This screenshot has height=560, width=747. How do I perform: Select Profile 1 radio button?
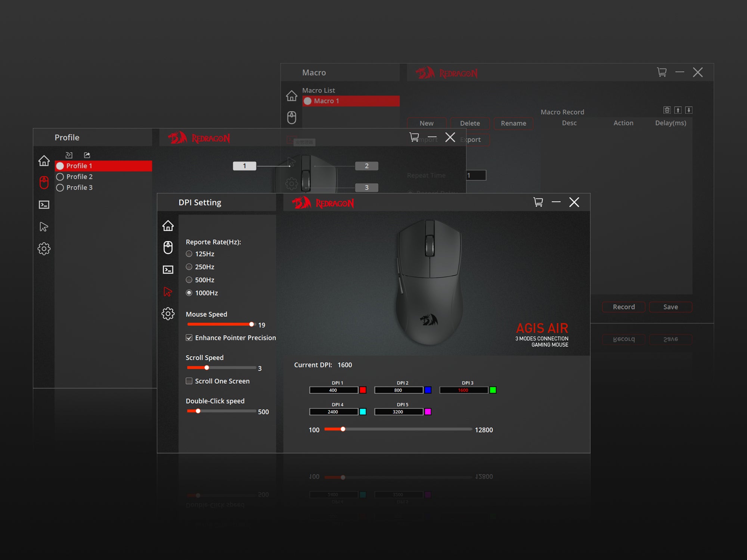point(60,166)
